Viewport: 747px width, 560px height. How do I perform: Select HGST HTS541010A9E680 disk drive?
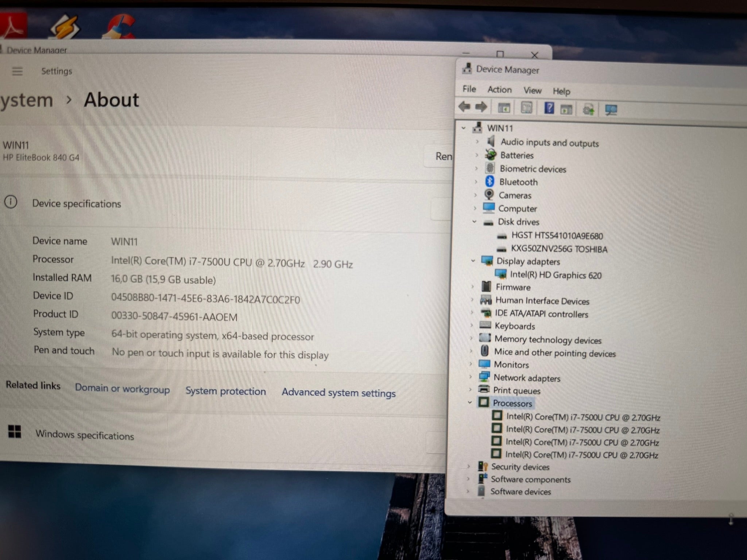point(557,236)
